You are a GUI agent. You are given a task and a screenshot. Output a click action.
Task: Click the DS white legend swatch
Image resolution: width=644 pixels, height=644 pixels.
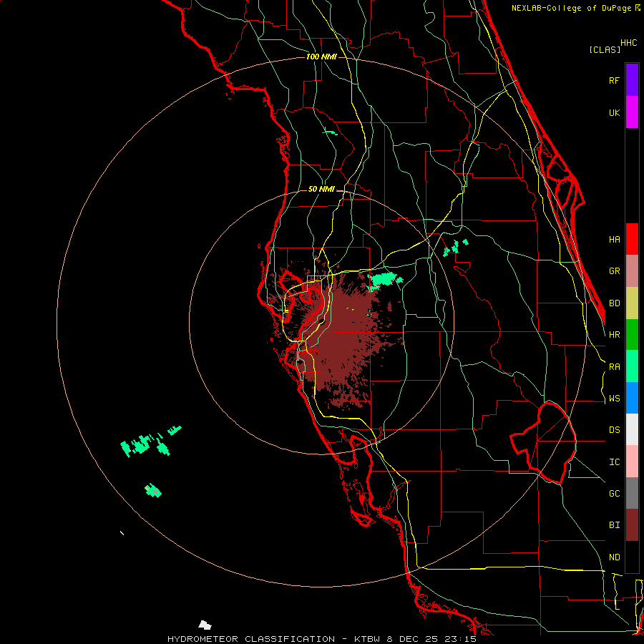point(632,429)
